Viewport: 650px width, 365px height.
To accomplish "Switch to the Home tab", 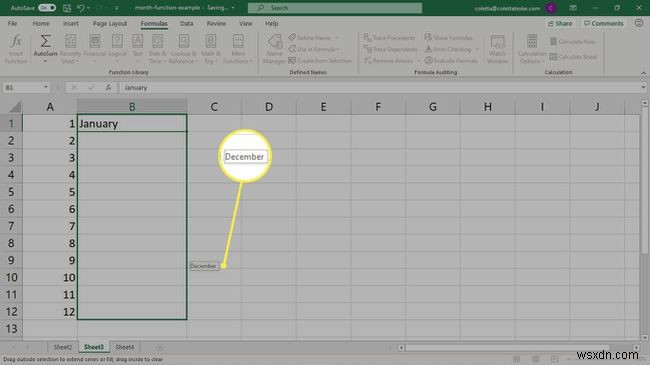I will pyautogui.click(x=41, y=24).
